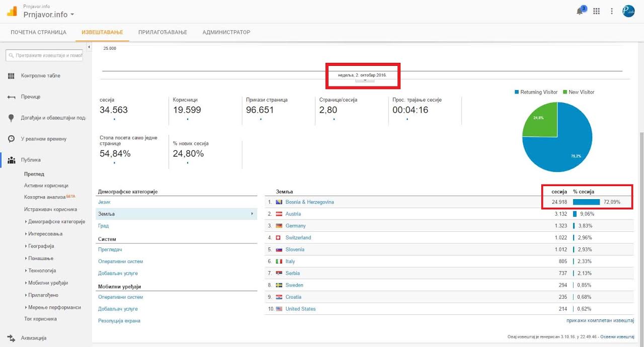Open Резолуција екрана link

point(119,320)
